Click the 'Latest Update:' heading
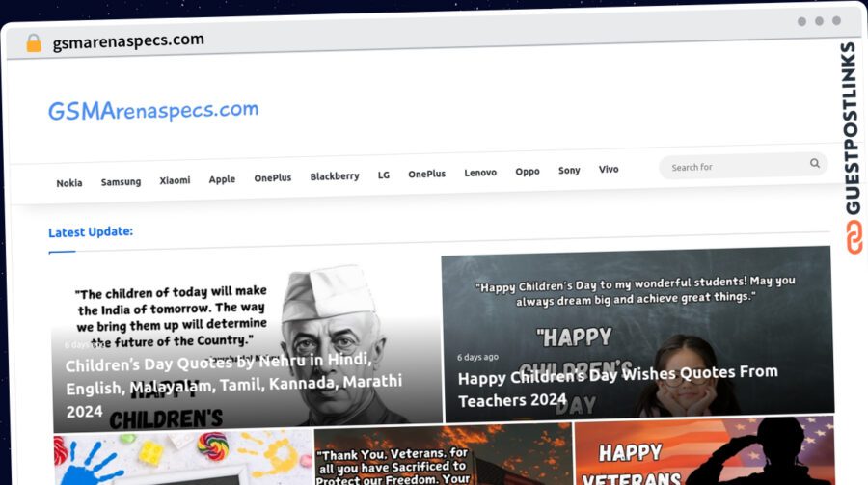868x485 pixels. [91, 232]
